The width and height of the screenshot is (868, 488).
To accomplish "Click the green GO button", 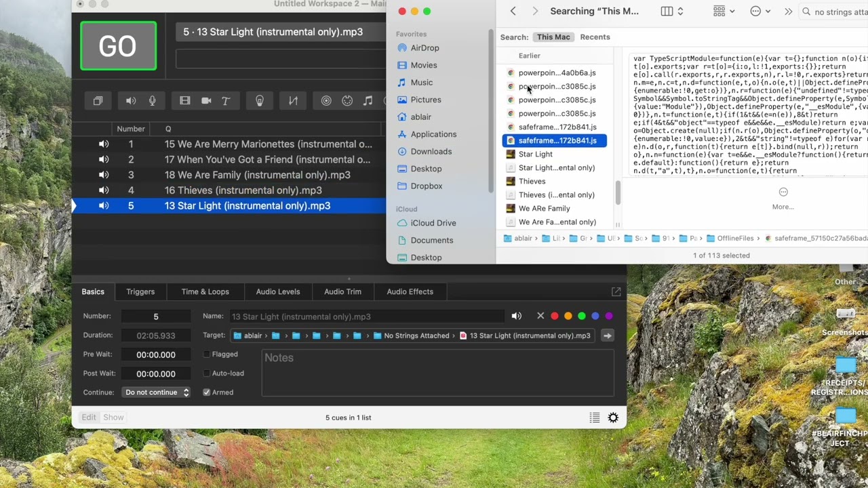I will coord(118,46).
